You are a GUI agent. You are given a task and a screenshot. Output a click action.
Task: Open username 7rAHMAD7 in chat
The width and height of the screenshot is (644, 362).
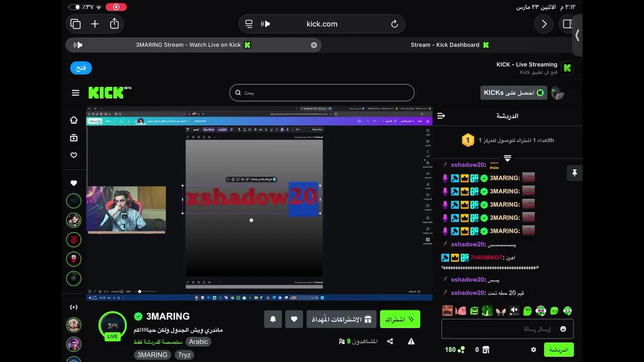coord(487,257)
